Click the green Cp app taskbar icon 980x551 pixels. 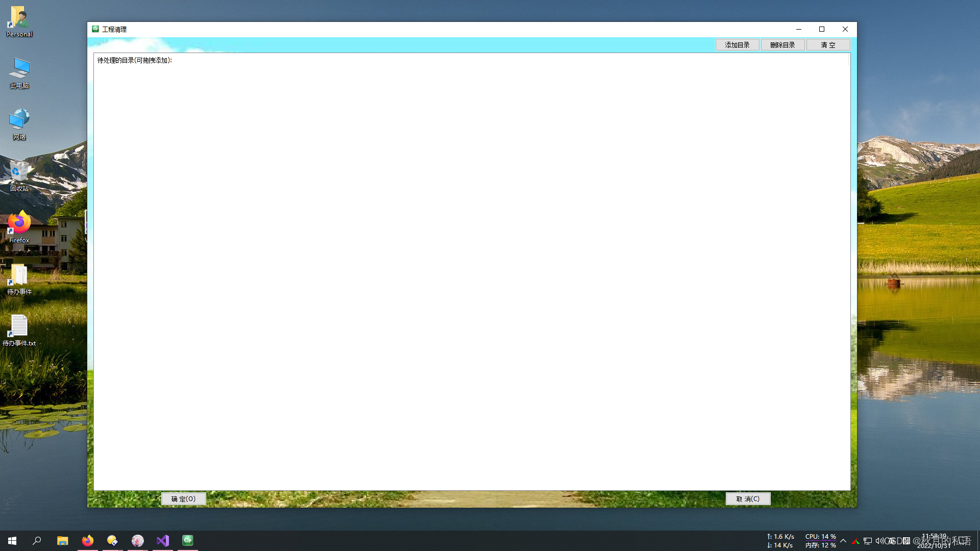click(188, 540)
